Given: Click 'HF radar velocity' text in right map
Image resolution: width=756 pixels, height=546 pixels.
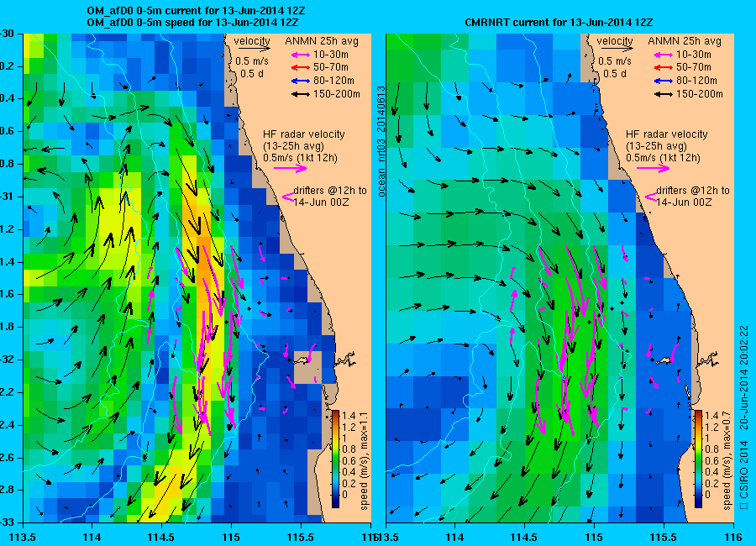Looking at the screenshot, I should pos(667,134).
